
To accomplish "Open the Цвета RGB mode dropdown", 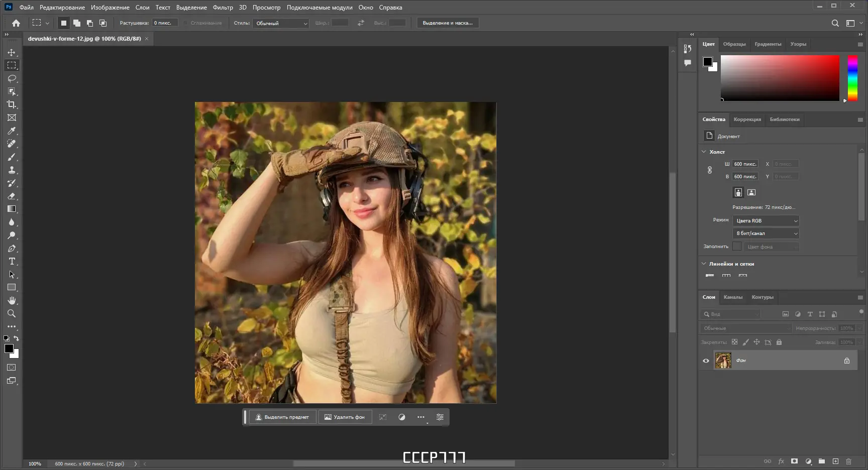I will [766, 221].
